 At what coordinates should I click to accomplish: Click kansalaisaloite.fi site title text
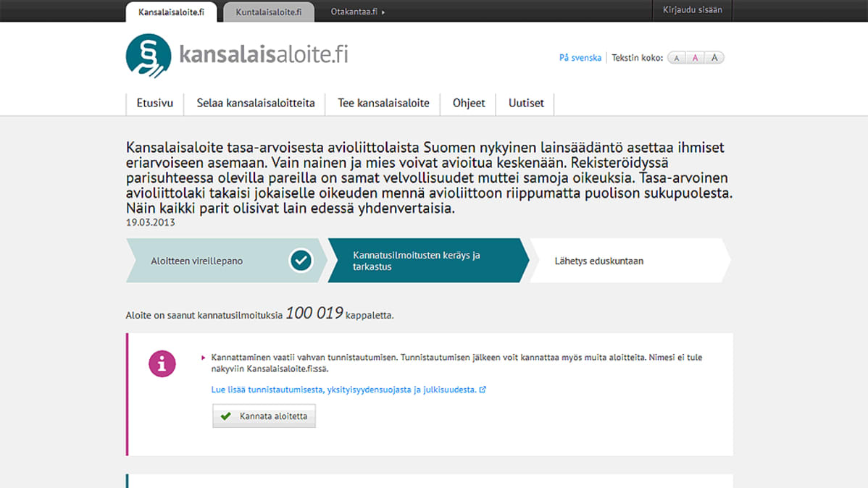coord(264,55)
